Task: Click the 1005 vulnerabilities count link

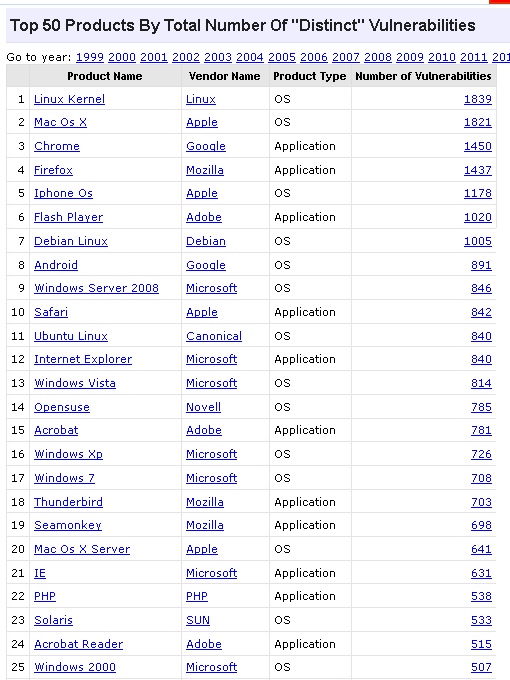Action: pos(477,241)
